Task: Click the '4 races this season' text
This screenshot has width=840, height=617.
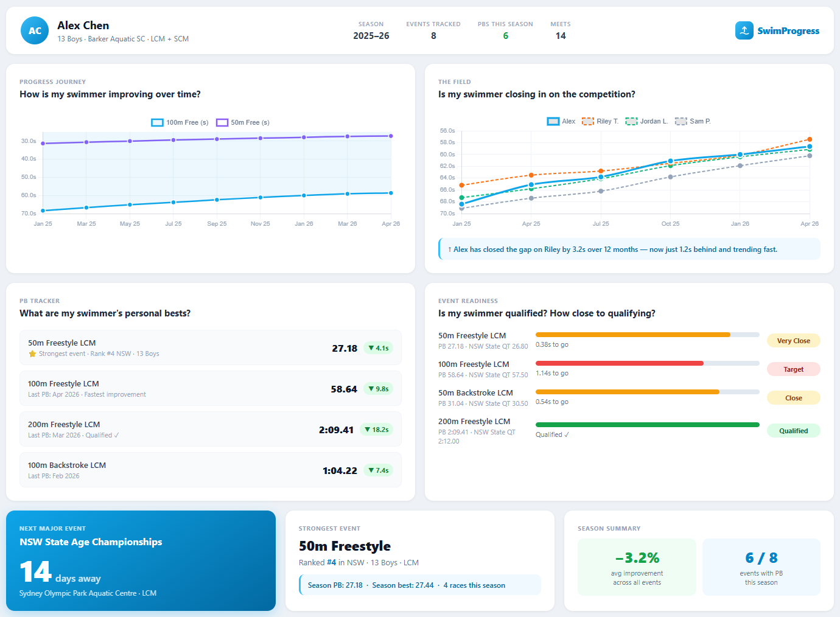Action: pyautogui.click(x=474, y=585)
